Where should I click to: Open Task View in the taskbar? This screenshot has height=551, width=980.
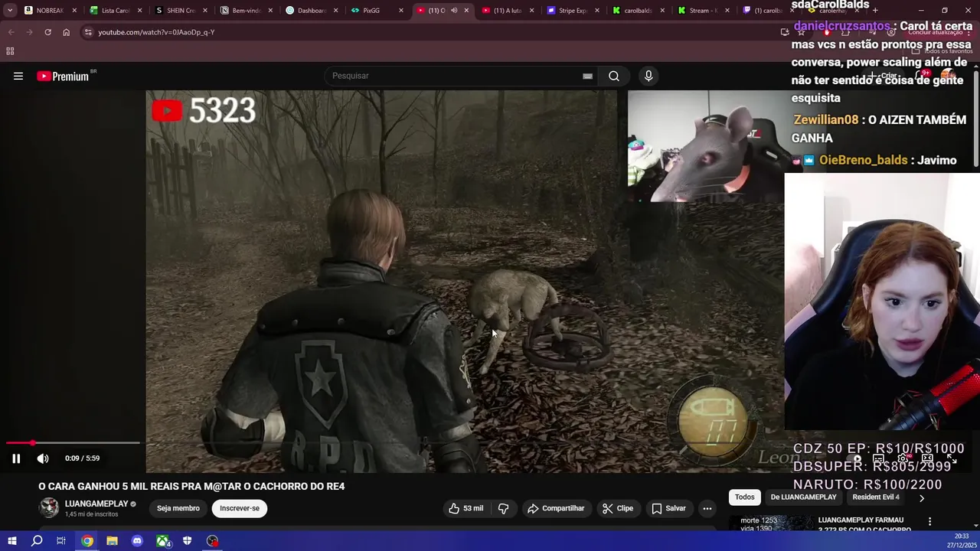pos(61,541)
